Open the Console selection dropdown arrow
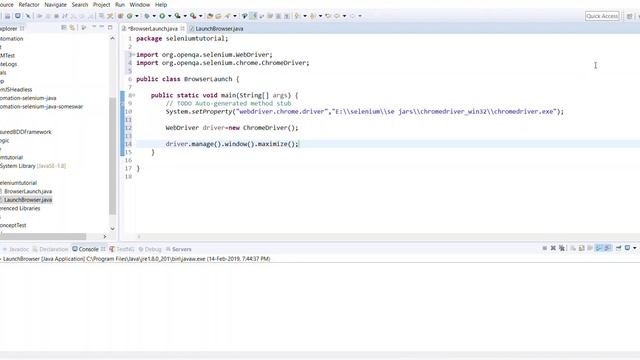 click(635, 248)
